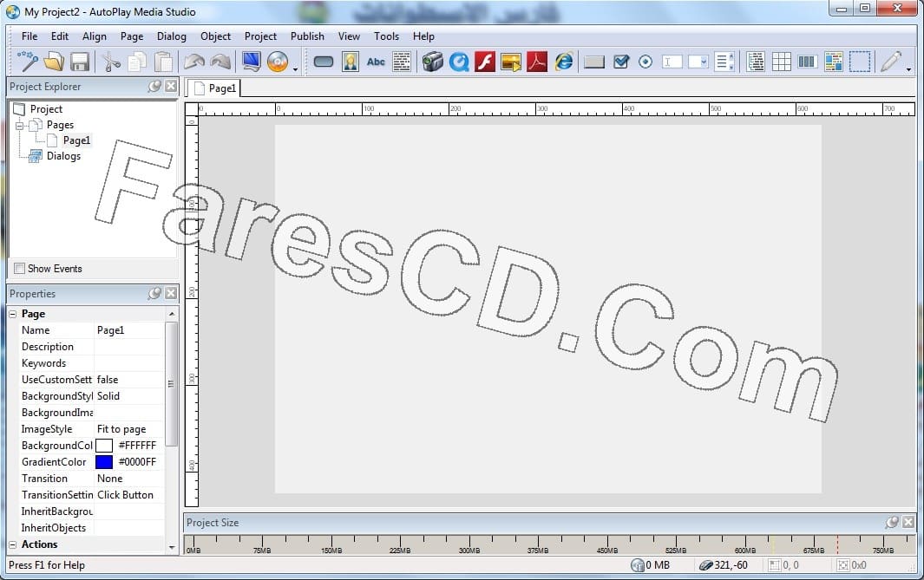Screen dimensions: 924x580
Task: Insert an xButton object (gray rectangle icon)
Action: coord(594,62)
